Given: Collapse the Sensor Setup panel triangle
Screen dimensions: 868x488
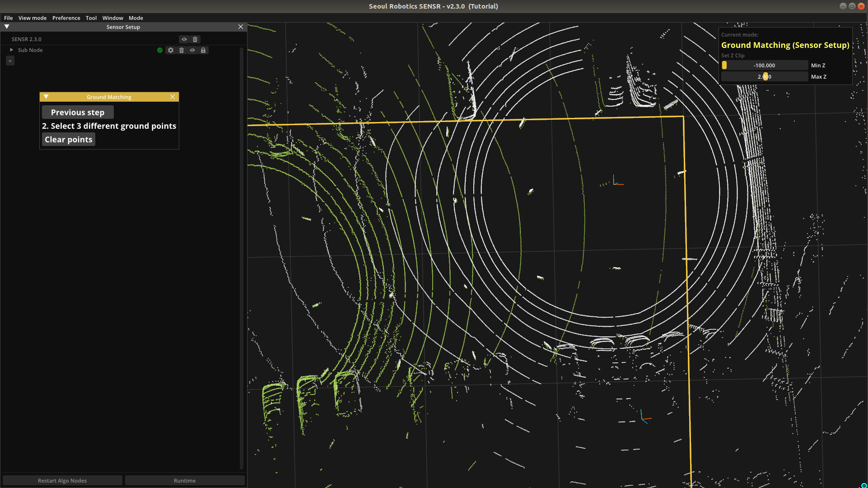Looking at the screenshot, I should point(7,27).
